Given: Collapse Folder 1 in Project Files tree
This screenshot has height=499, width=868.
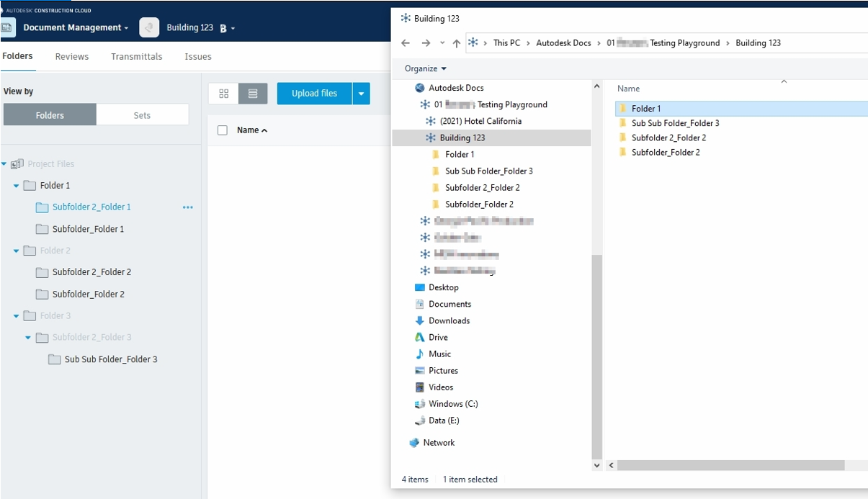Looking at the screenshot, I should (x=16, y=185).
